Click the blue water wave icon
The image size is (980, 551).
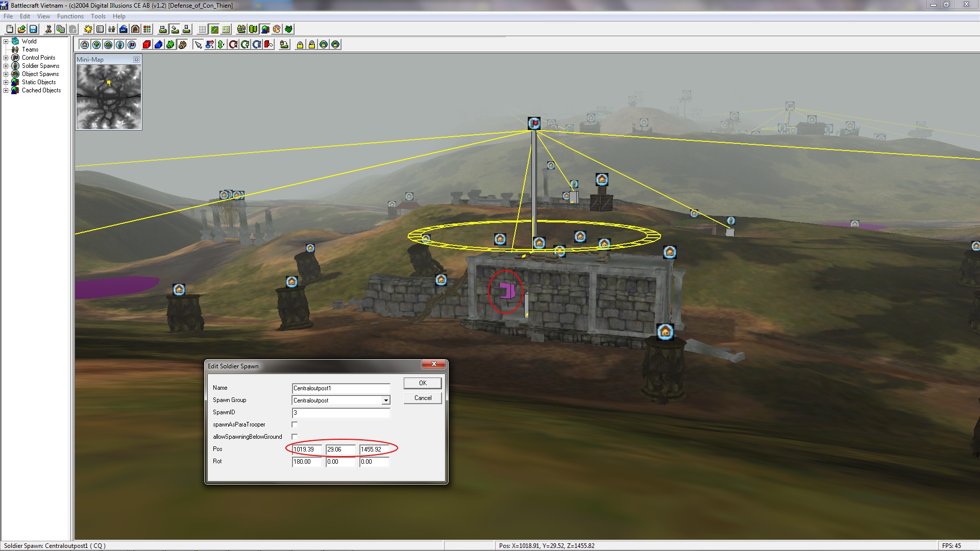point(124,29)
